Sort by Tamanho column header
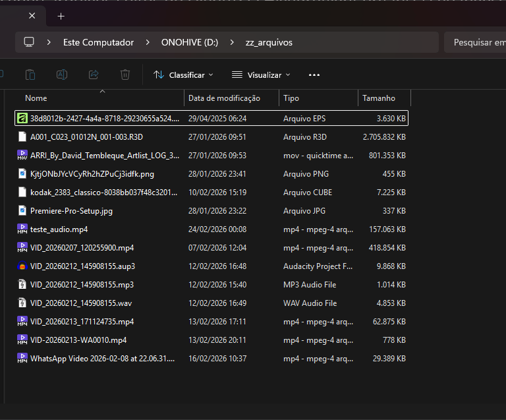 pos(378,98)
